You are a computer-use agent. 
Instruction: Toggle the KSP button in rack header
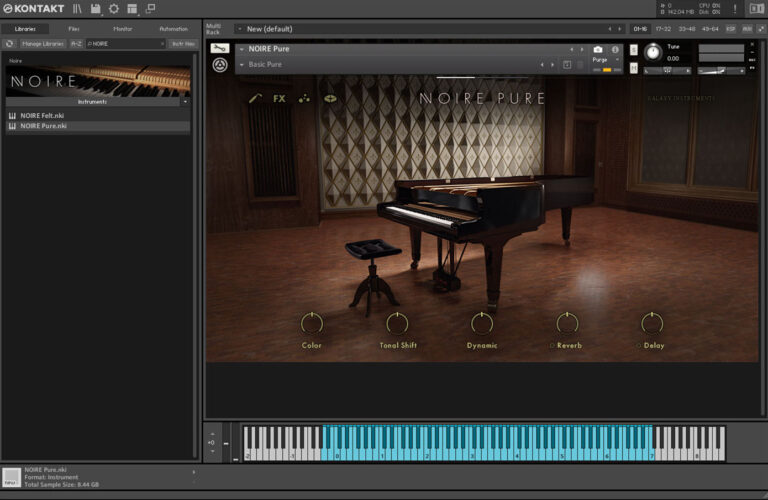point(730,29)
